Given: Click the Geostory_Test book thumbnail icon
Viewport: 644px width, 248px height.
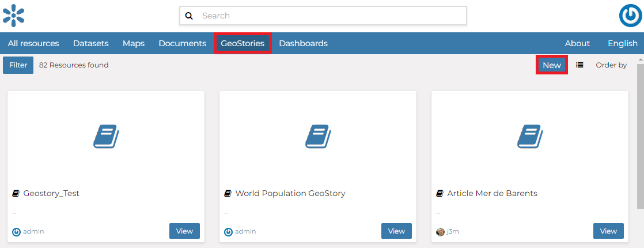Looking at the screenshot, I should [106, 137].
